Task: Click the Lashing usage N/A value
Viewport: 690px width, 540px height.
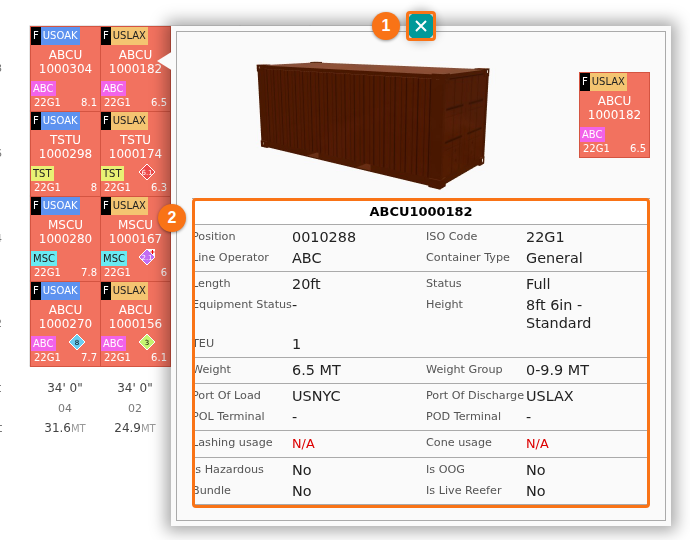Action: coord(304,444)
